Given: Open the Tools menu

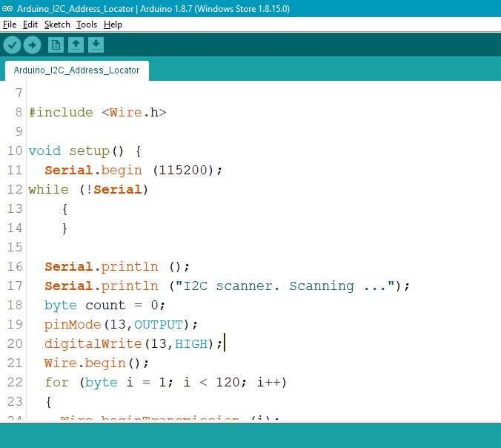Looking at the screenshot, I should (87, 24).
